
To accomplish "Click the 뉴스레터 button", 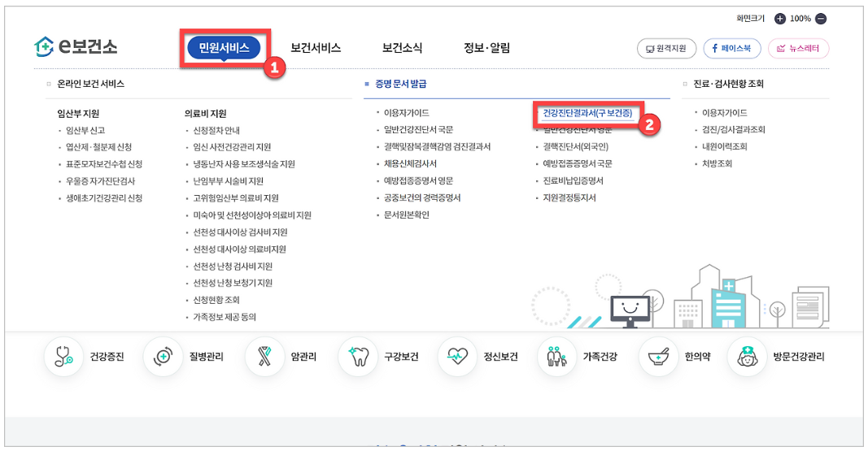I will click(798, 49).
